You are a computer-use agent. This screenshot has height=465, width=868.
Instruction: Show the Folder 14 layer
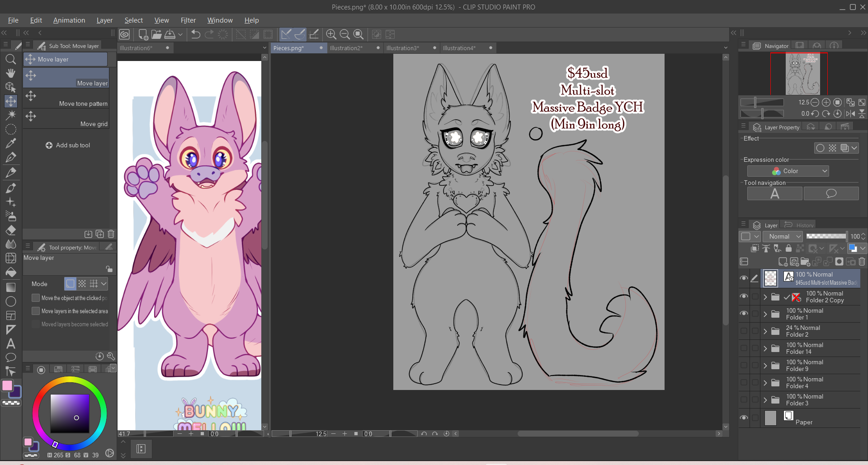pos(744,348)
